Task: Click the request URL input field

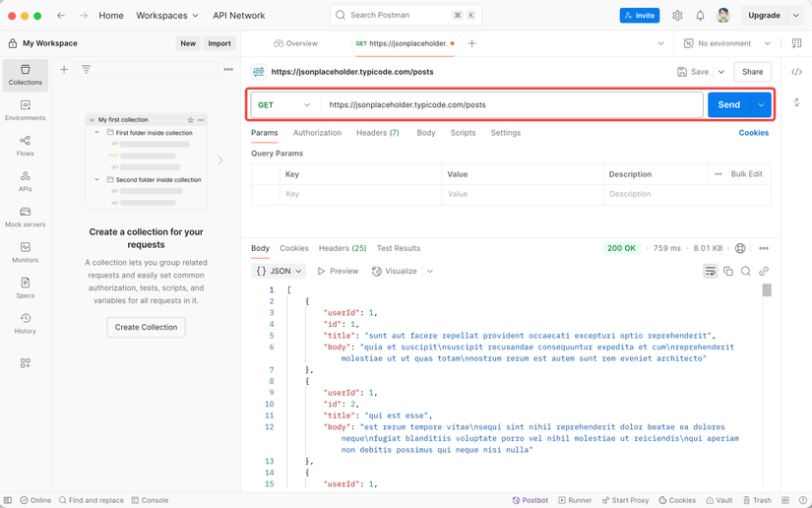Action: (512, 105)
